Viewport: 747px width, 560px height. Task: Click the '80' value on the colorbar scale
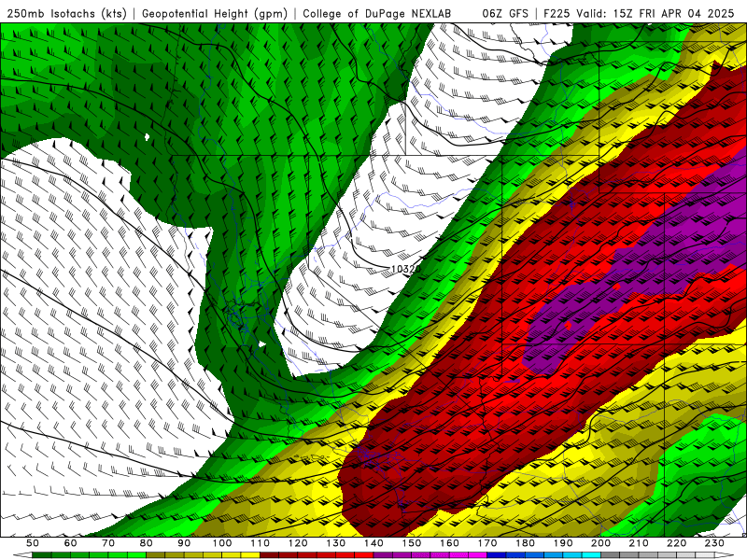click(147, 543)
